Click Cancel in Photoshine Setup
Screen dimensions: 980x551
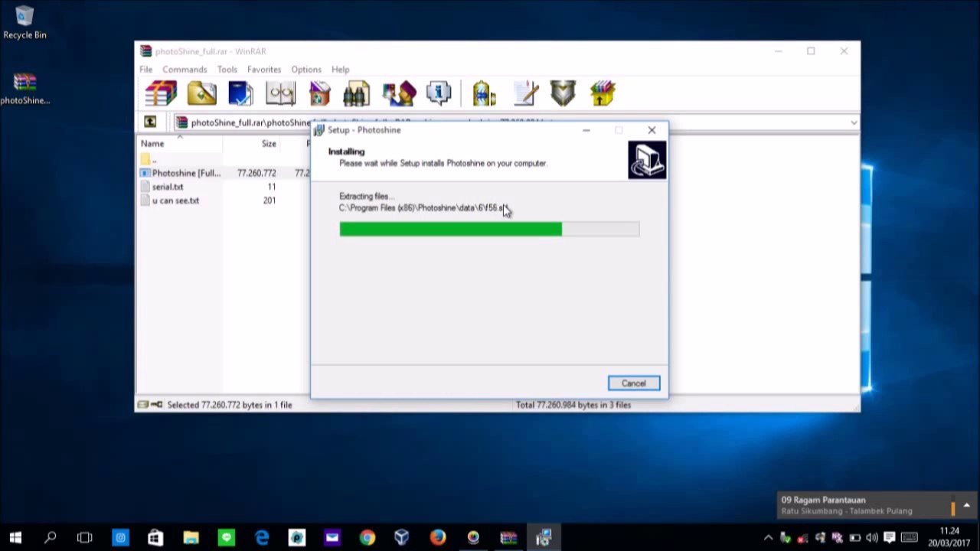tap(634, 383)
